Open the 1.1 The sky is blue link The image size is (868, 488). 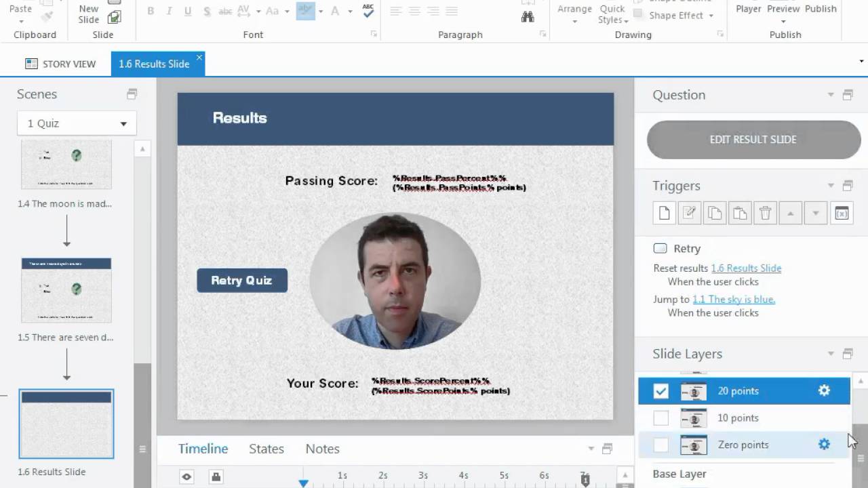(734, 300)
